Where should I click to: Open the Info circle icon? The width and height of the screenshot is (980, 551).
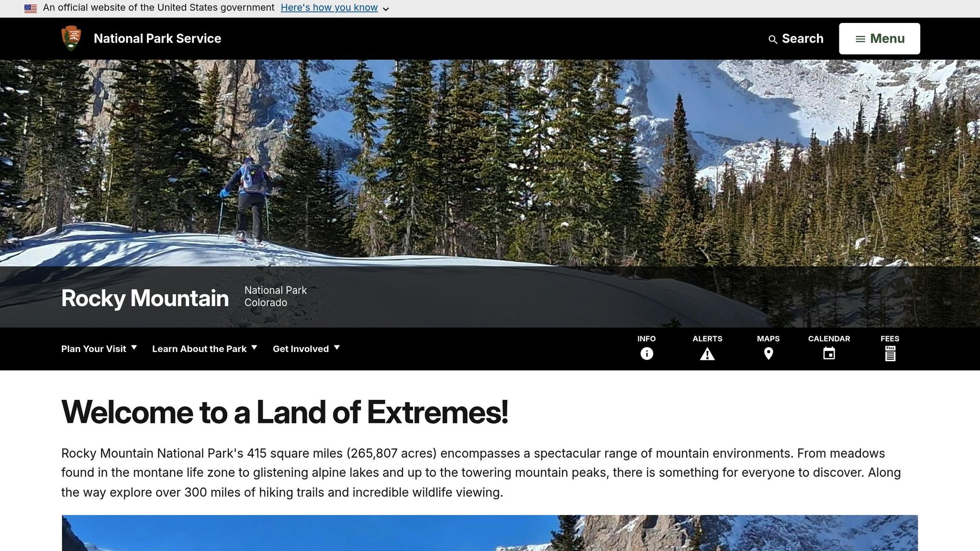tap(646, 353)
